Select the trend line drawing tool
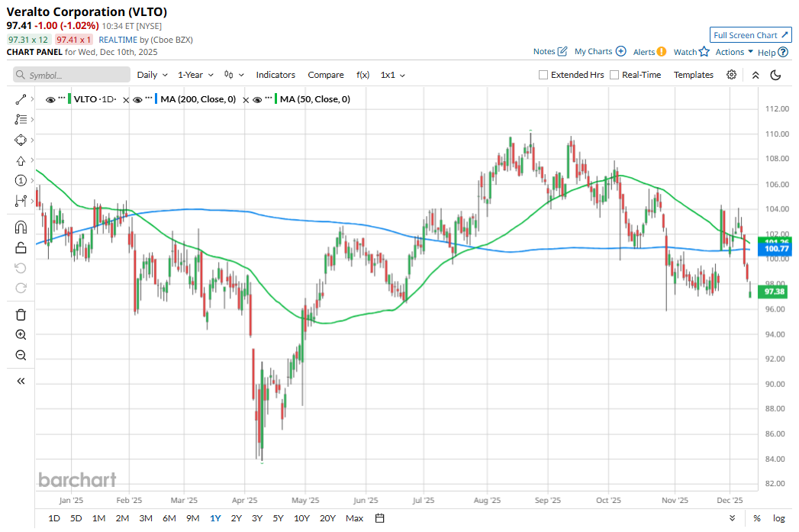 21,99
